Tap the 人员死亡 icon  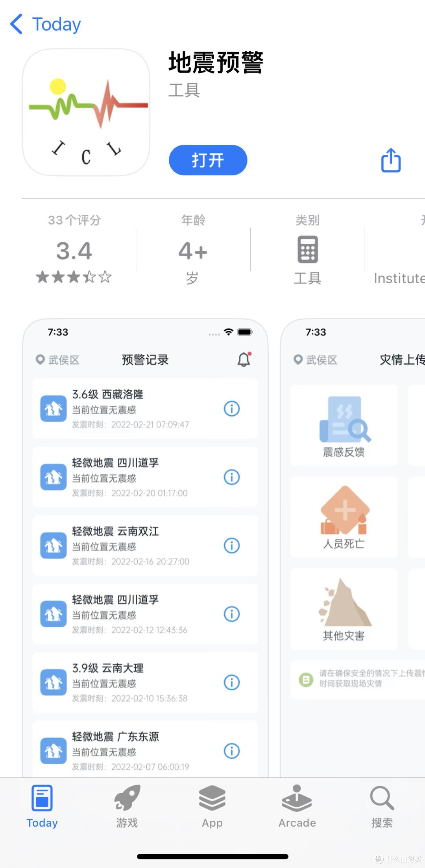pos(345,510)
